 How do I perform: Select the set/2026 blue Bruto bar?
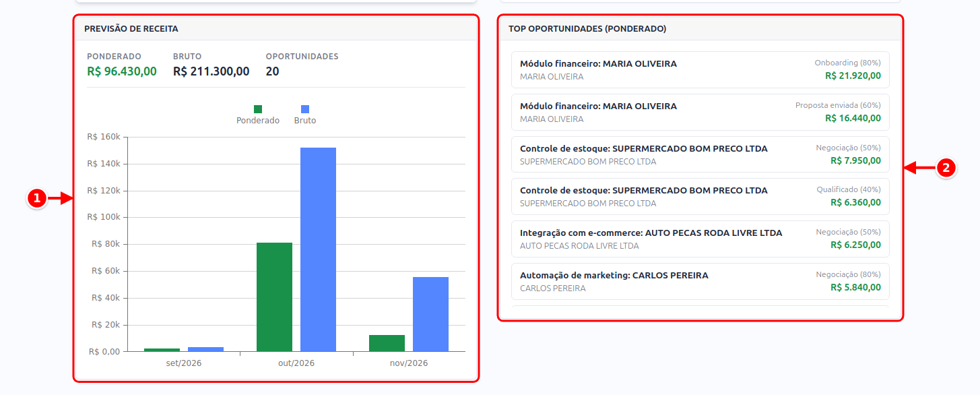click(205, 349)
